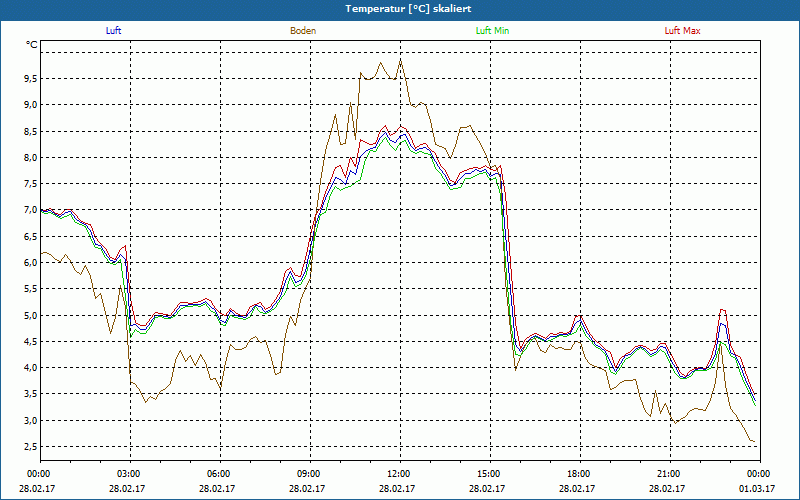The width and height of the screenshot is (800, 500).
Task: Select the Luft Max legend entry
Action: 683,31
